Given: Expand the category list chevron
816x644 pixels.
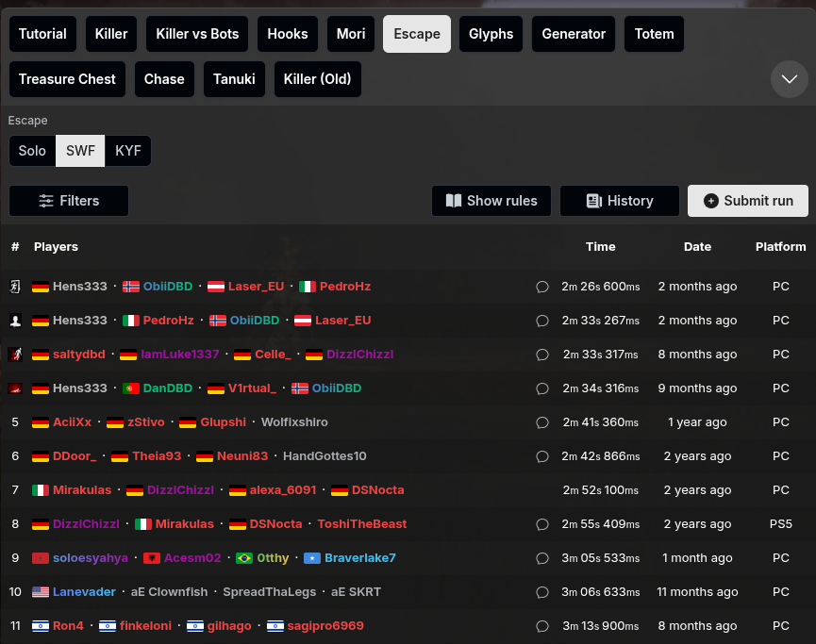Looking at the screenshot, I should (789, 79).
